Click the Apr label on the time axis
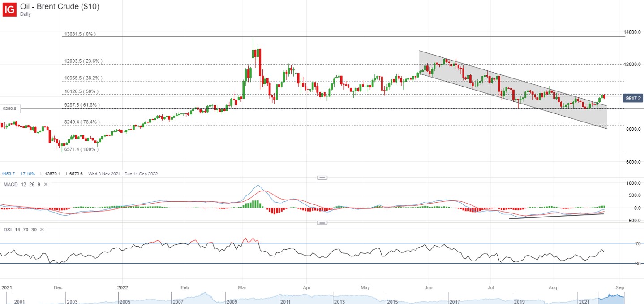The width and height of the screenshot is (644, 304). [x=307, y=287]
